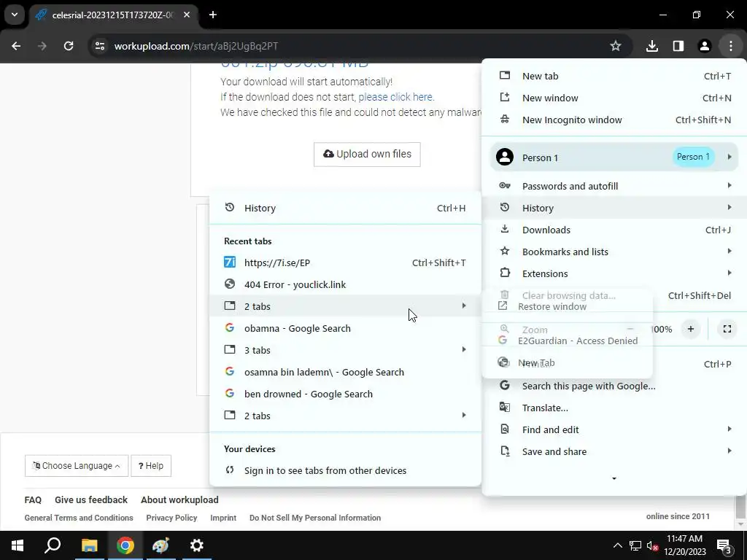This screenshot has height=560, width=747.
Task: Open About workupload link
Action: pyautogui.click(x=179, y=500)
